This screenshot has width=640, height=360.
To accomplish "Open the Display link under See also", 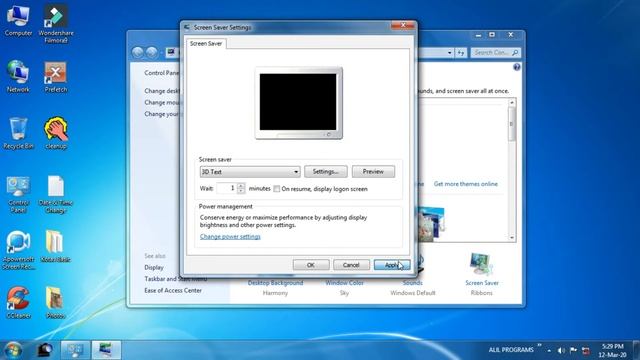I will (x=154, y=267).
